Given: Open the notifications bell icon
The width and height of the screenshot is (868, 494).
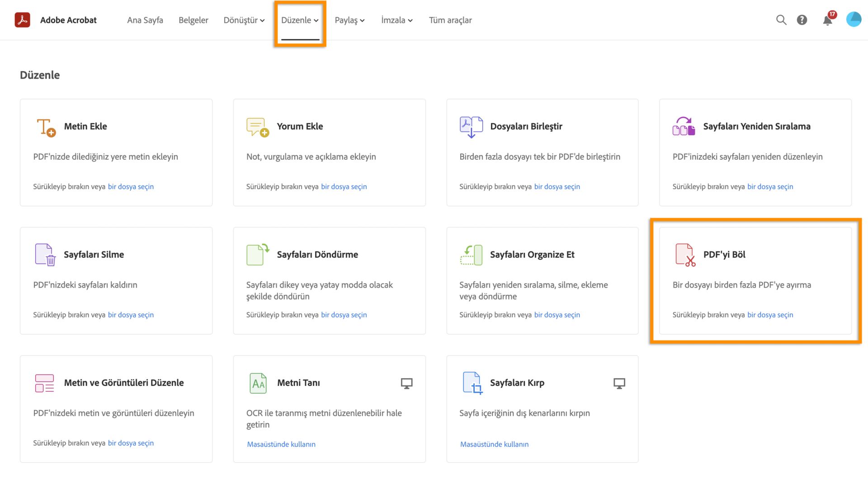Looking at the screenshot, I should [828, 19].
